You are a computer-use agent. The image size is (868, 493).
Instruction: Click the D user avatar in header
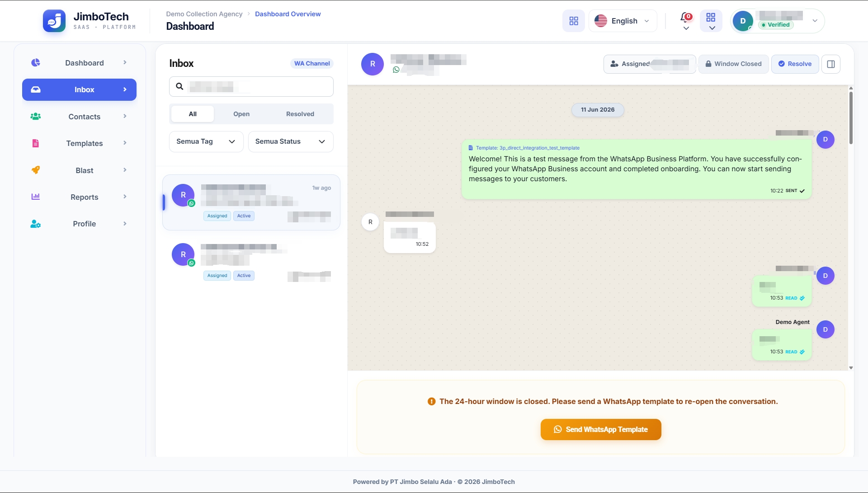click(x=743, y=21)
